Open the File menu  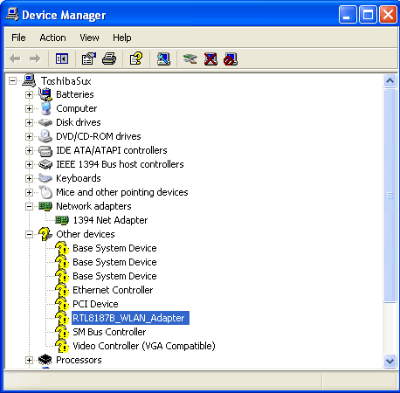18,38
